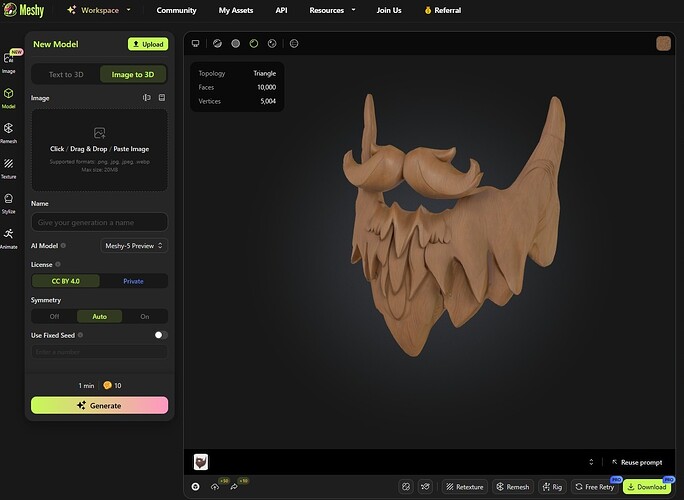The width and height of the screenshot is (684, 500).
Task: Open the Meshy-5 Preview model dropdown
Action: (x=134, y=245)
